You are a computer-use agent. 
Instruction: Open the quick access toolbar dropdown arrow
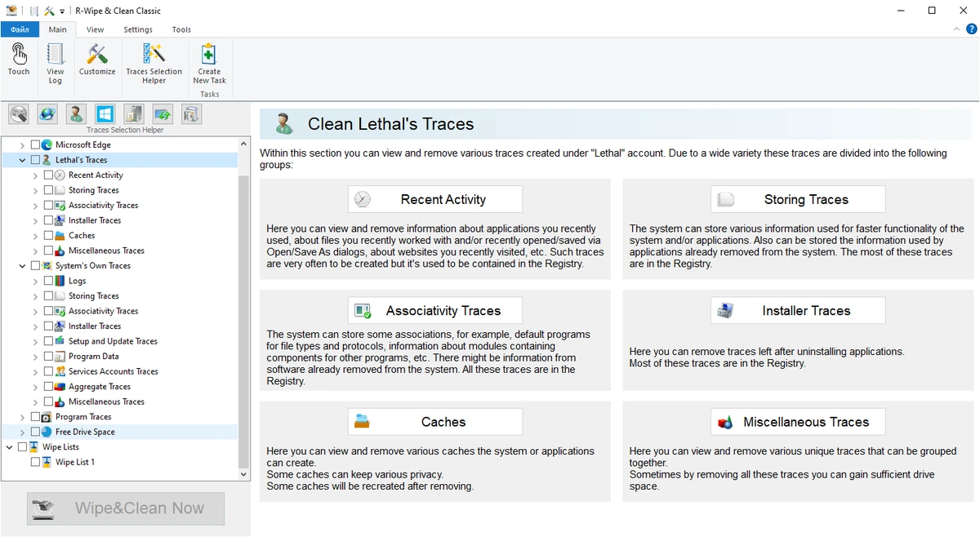(x=62, y=12)
